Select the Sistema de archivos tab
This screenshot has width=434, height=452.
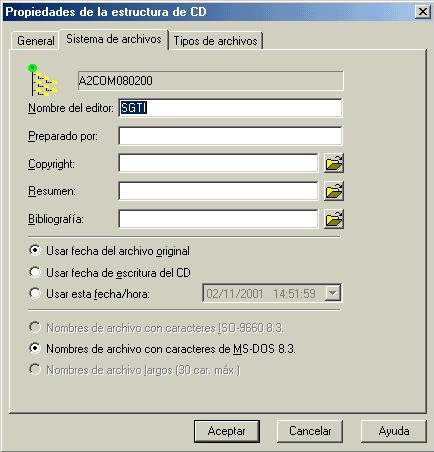tap(114, 39)
